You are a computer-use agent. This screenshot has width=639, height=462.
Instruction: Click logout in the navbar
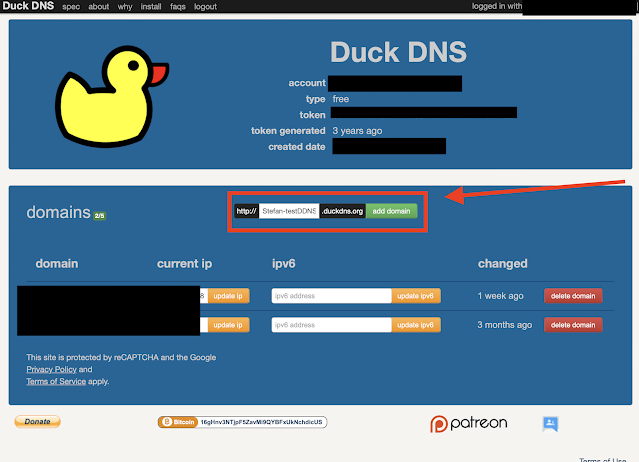[205, 7]
